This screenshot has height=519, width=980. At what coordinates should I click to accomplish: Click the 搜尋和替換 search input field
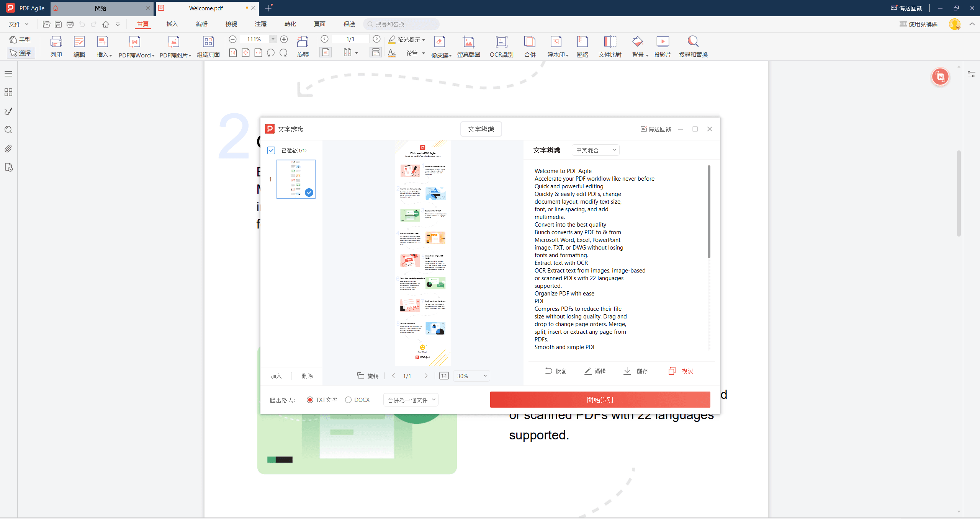[401, 24]
